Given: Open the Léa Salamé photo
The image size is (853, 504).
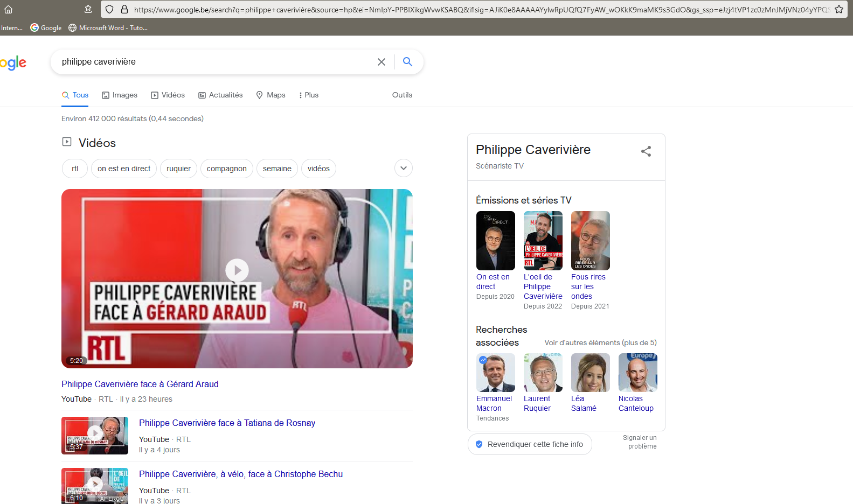Looking at the screenshot, I should (x=591, y=373).
